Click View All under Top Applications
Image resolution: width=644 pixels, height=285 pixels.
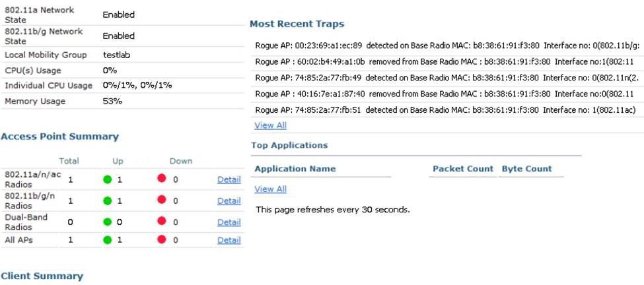click(270, 189)
